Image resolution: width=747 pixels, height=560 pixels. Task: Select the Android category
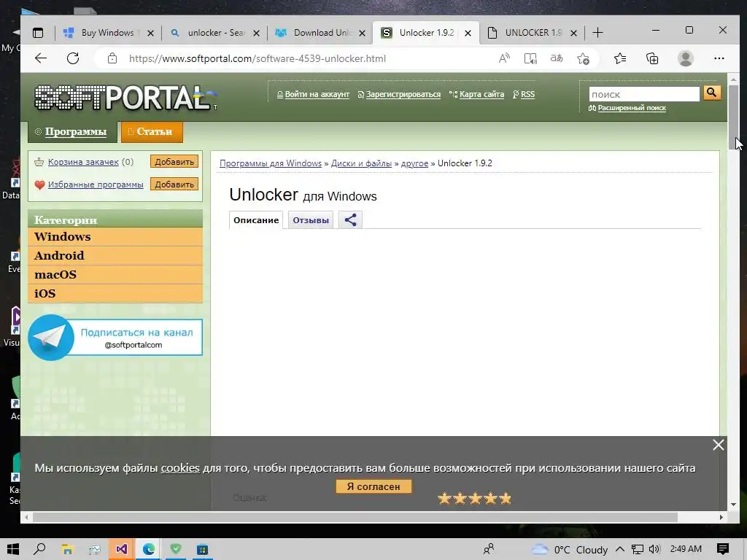115,256
